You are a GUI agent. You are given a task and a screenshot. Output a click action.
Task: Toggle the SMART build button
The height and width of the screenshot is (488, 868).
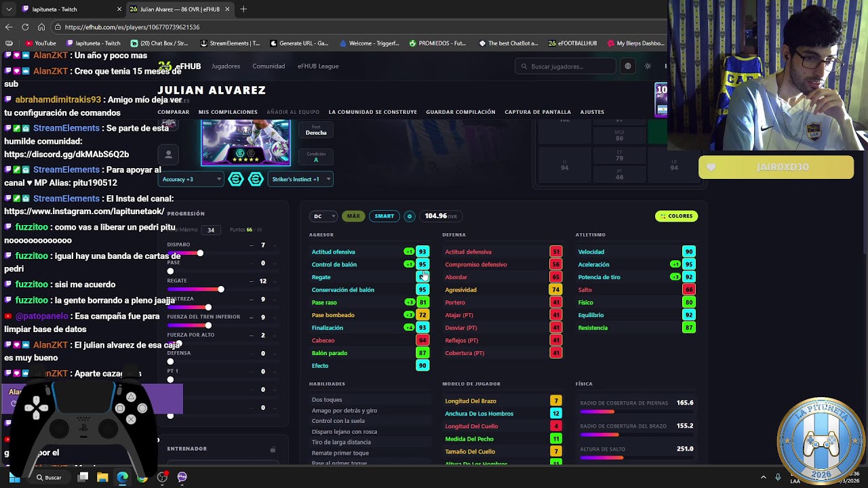[x=384, y=216]
